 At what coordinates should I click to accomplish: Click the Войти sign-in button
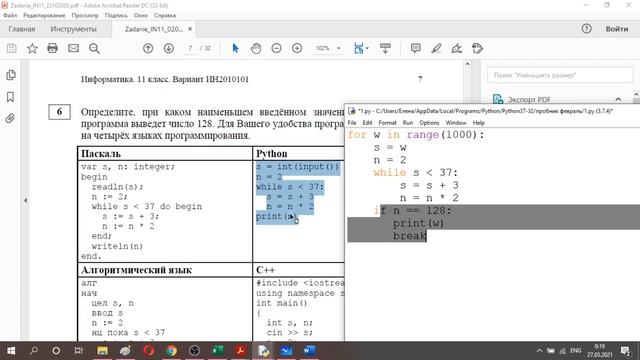click(617, 29)
